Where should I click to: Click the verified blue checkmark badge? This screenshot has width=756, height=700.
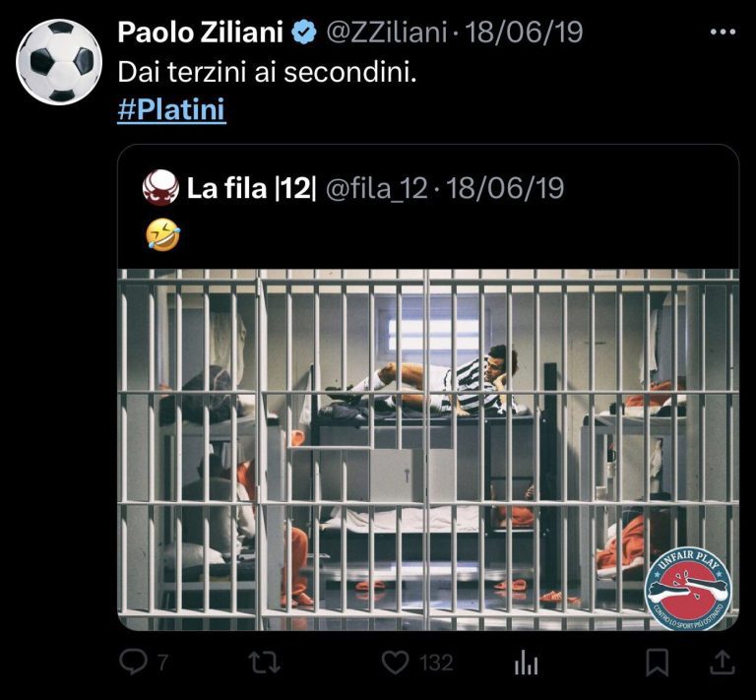click(304, 32)
